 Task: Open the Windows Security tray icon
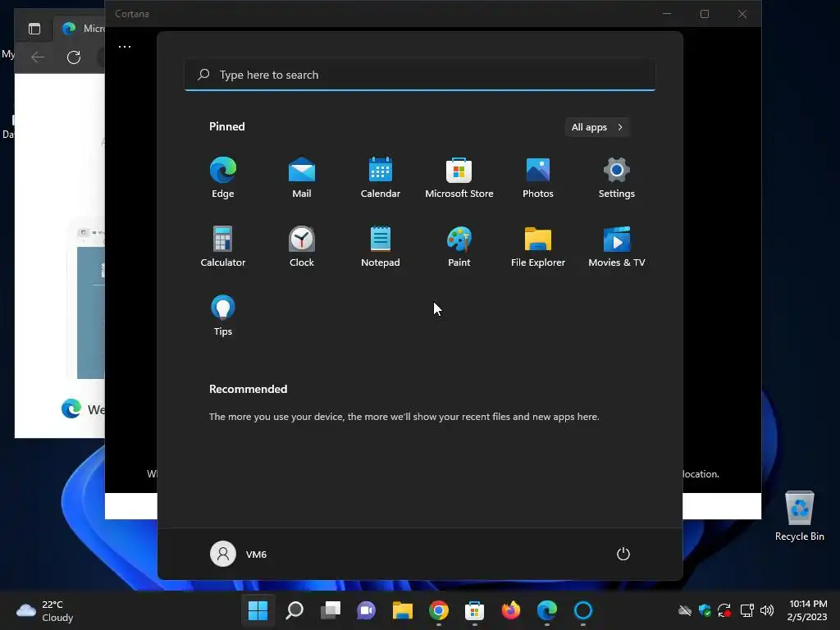pos(705,610)
